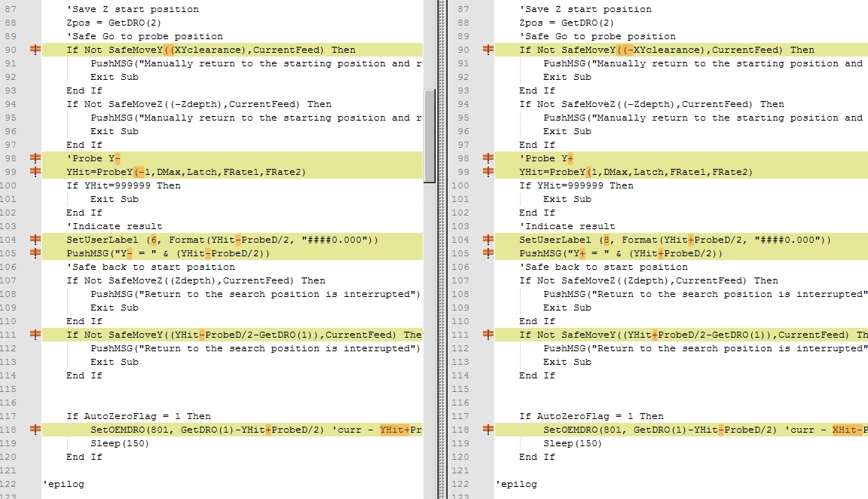The height and width of the screenshot is (499, 868).
Task: Click PushMSG("Y+ = " line in right pane
Action: pos(621,253)
